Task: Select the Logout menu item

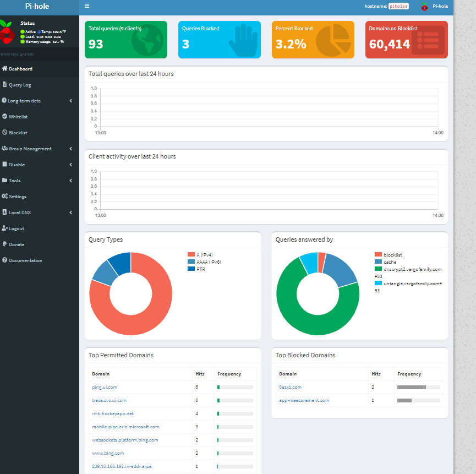Action: (x=40, y=228)
